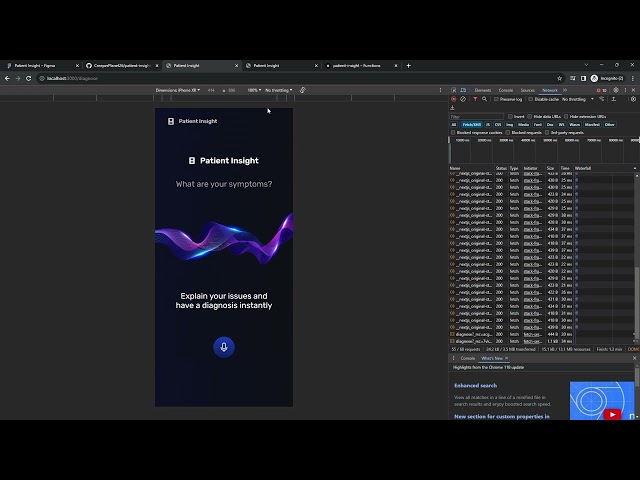Sort by the Name column header

click(x=471, y=168)
